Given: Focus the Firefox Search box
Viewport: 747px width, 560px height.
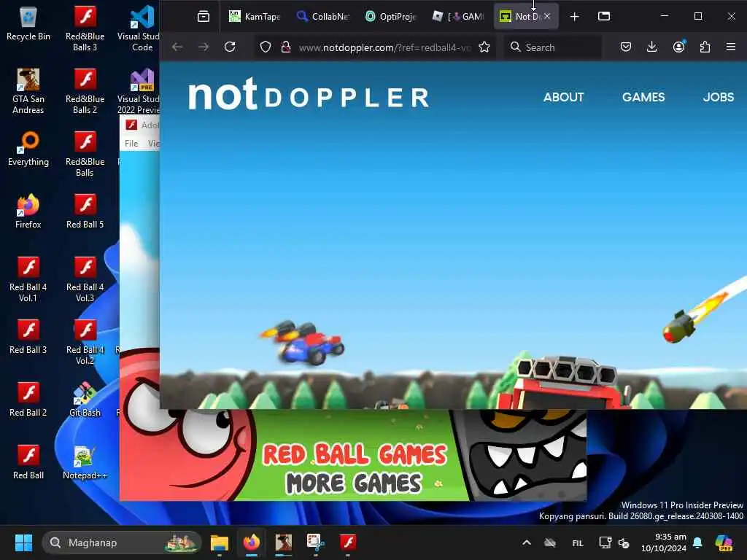Looking at the screenshot, I should [x=553, y=47].
